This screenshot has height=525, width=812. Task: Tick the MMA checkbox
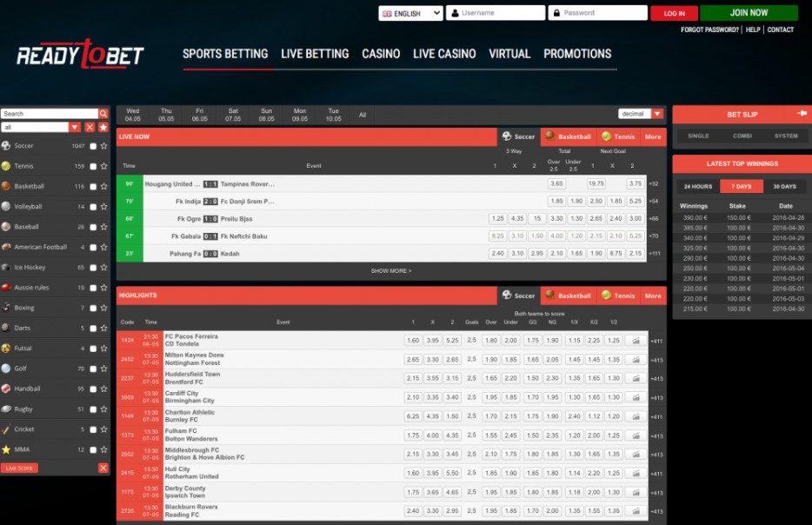click(x=93, y=450)
